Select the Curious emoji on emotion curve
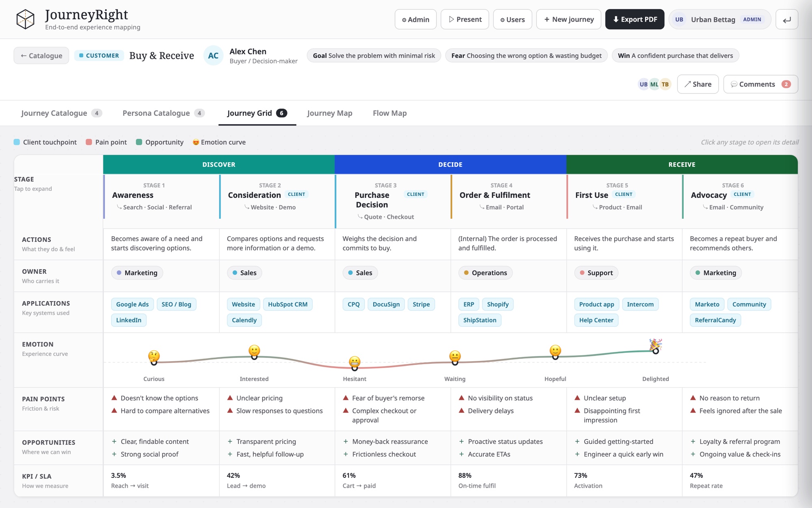The image size is (812, 508). pyautogui.click(x=154, y=356)
